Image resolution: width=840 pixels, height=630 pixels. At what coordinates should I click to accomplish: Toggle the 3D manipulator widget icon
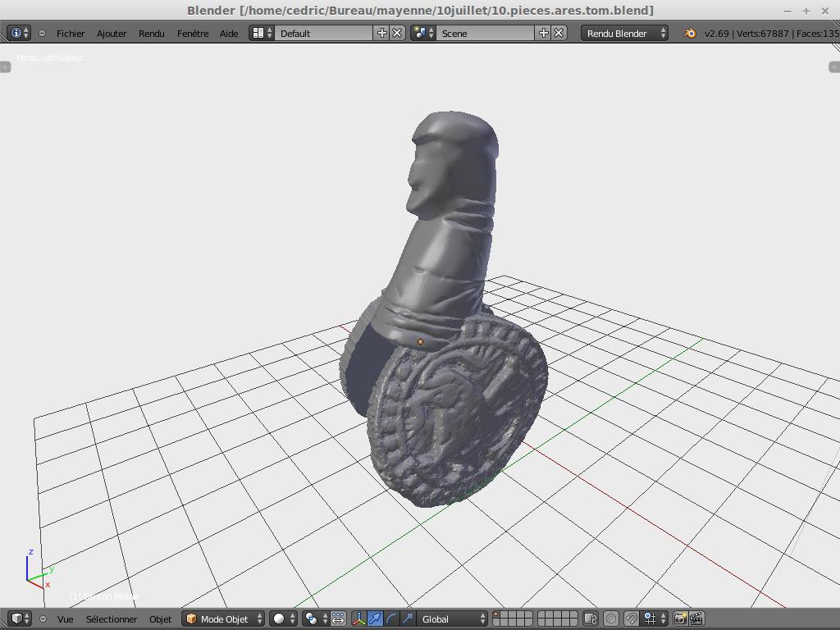click(358, 619)
